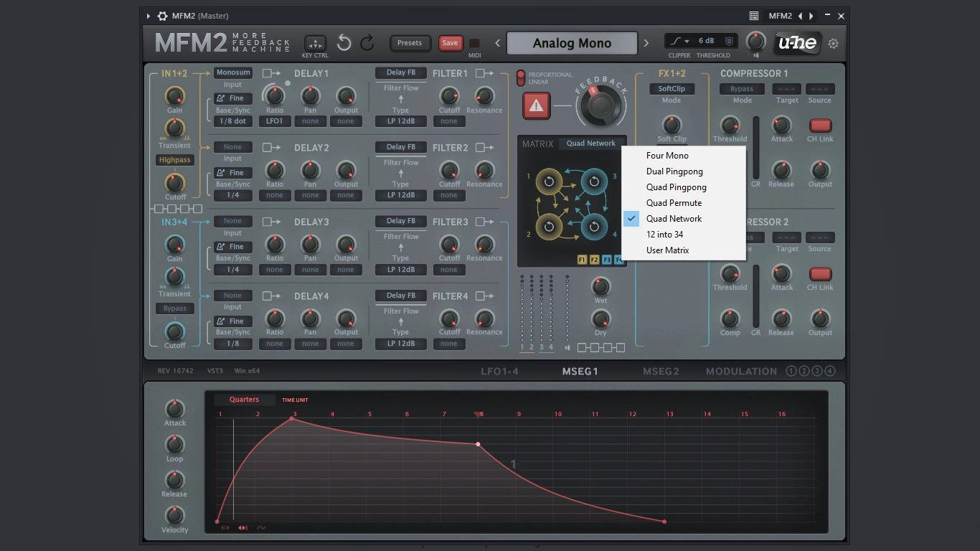Image resolution: width=980 pixels, height=551 pixels.
Task: Click the DELAY2 routing arrow icon
Action: (x=271, y=147)
